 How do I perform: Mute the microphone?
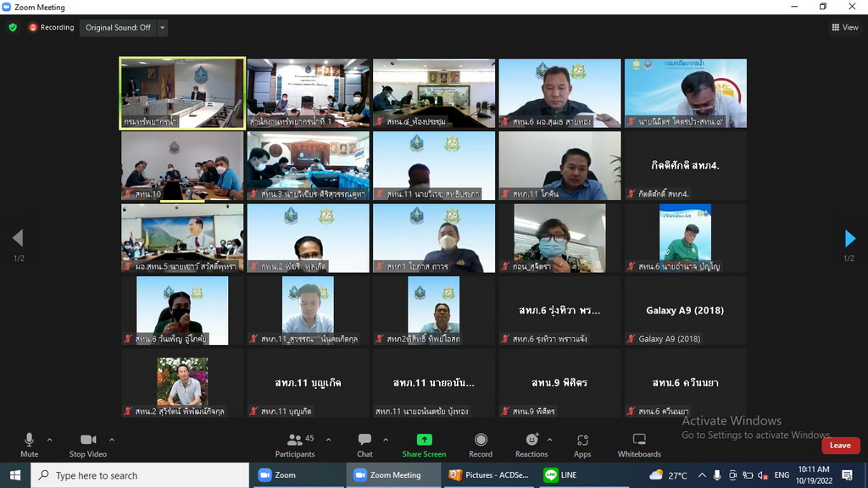[x=30, y=445]
